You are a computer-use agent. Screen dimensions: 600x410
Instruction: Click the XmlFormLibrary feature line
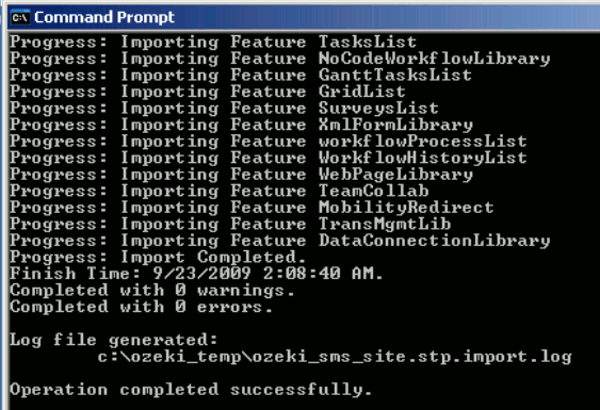(241, 125)
